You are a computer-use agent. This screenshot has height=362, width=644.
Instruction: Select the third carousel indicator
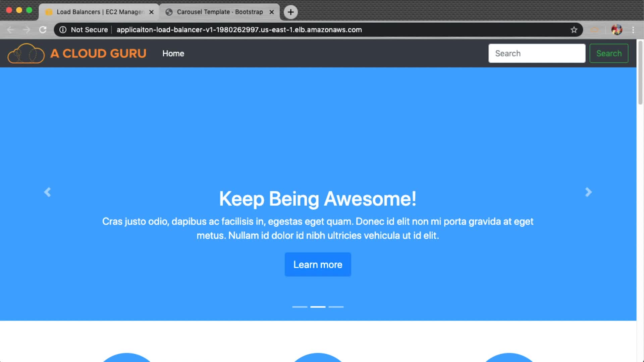point(336,307)
